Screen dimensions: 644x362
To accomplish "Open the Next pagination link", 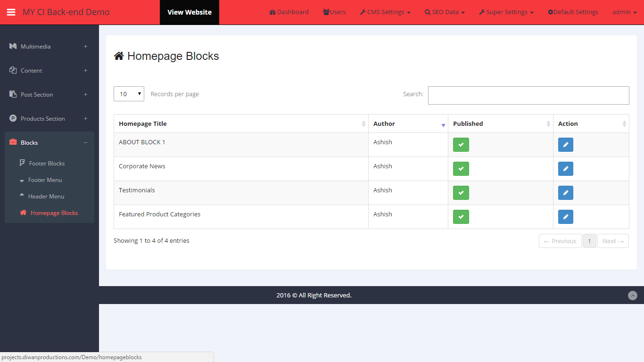I will tap(612, 241).
